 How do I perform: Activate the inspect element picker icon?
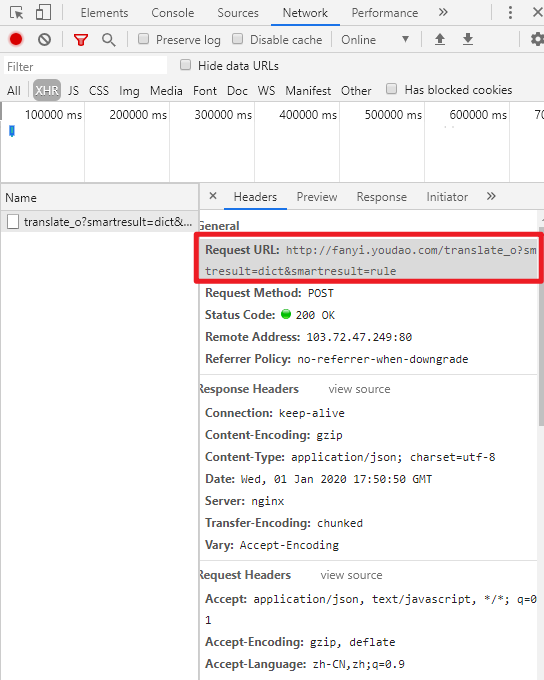[16, 13]
